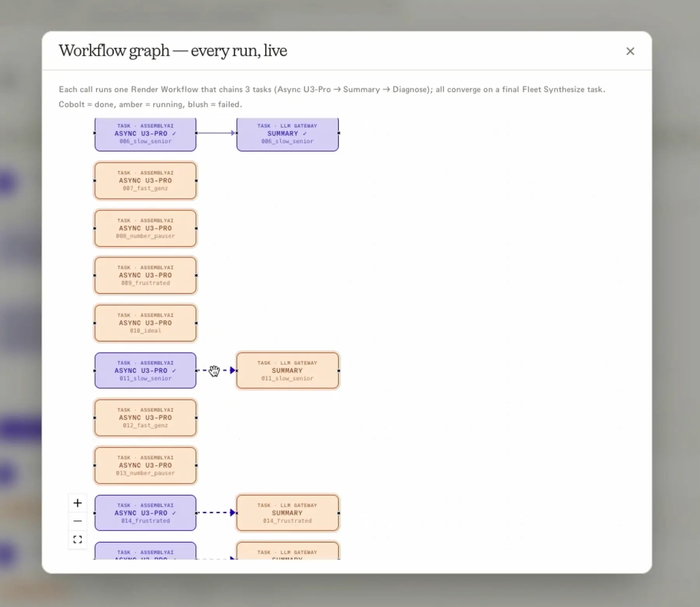
Task: Zoom in with the plus control
Action: (x=77, y=503)
